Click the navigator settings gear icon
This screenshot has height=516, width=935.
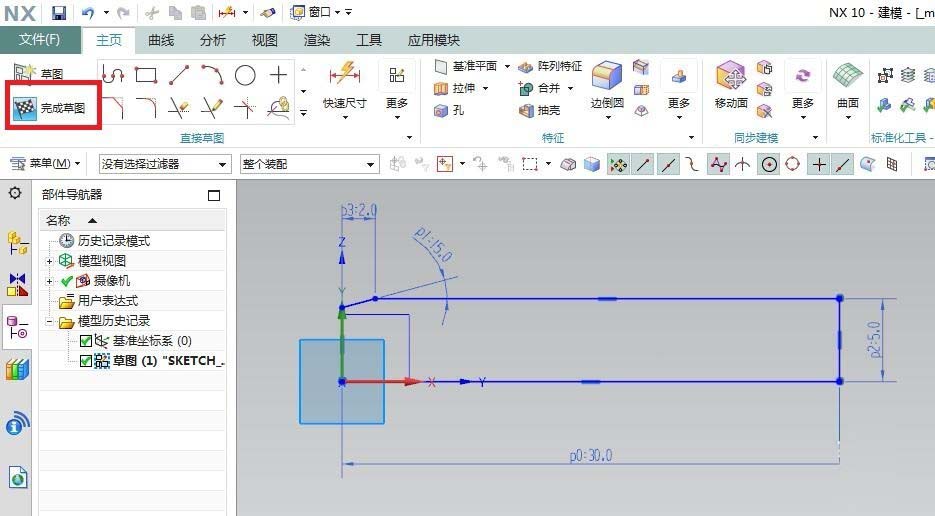click(15, 193)
